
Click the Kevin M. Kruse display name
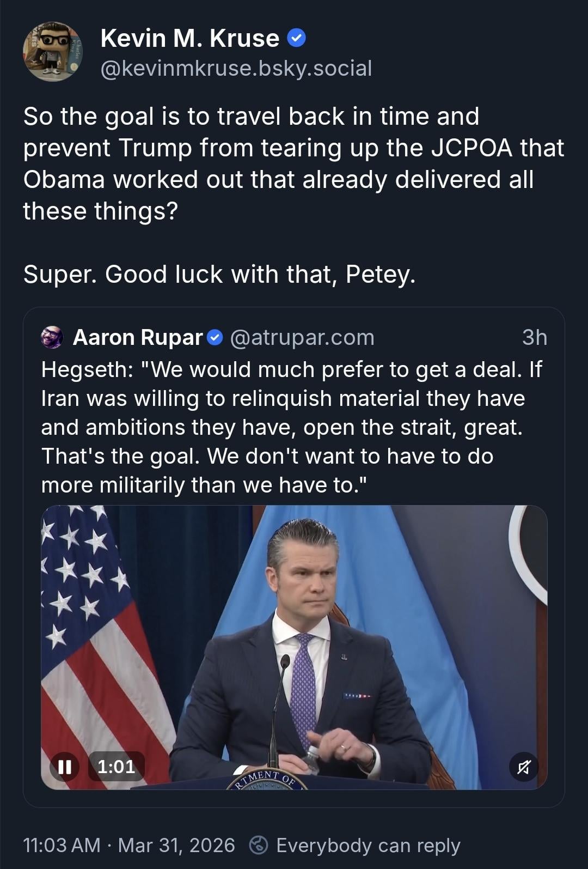189,38
